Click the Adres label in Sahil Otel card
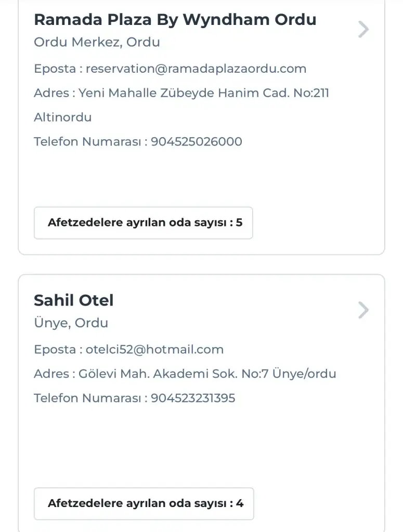Image resolution: width=403 pixels, height=532 pixels. click(x=51, y=374)
